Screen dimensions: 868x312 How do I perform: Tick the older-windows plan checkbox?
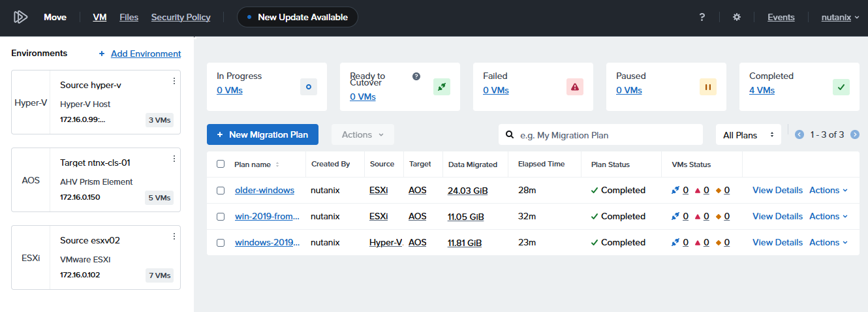(x=221, y=191)
